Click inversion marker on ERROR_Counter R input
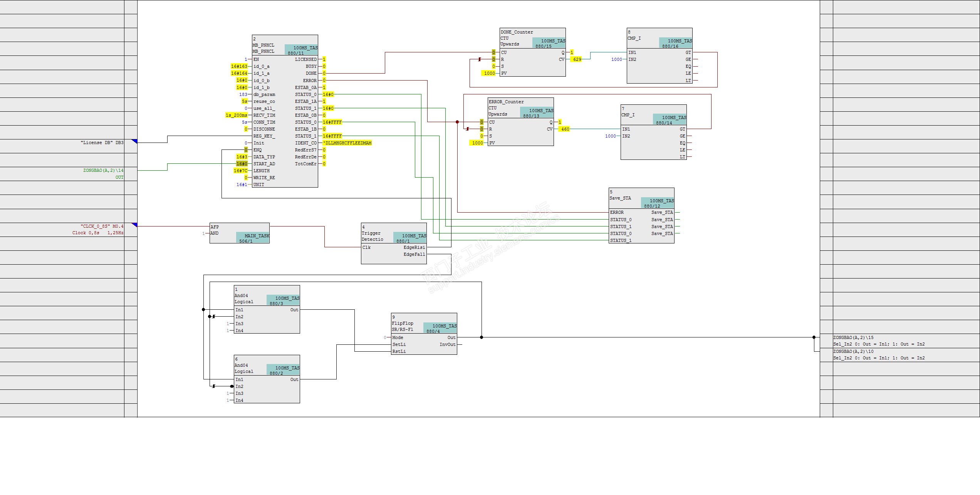Screen dimensions: 980x495 click(x=468, y=129)
